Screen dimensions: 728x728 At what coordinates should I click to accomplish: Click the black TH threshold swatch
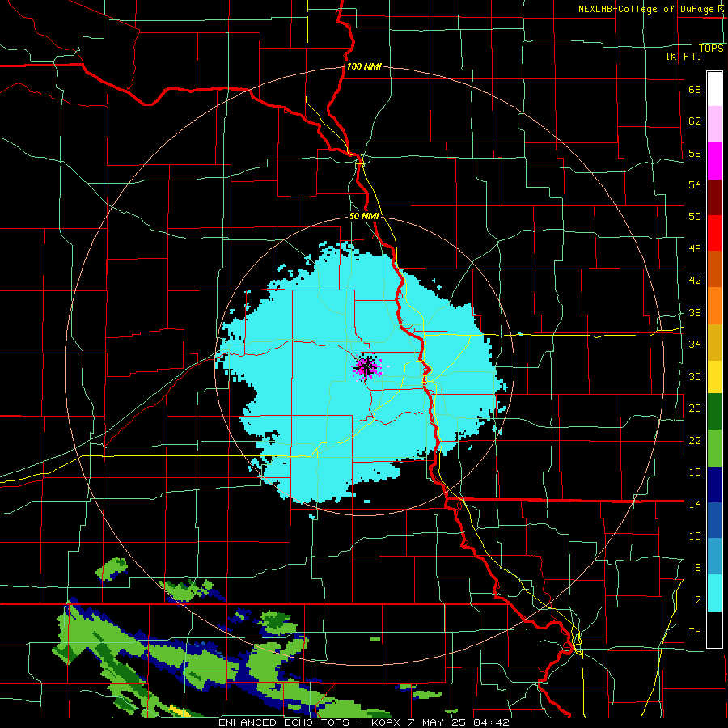(714, 629)
